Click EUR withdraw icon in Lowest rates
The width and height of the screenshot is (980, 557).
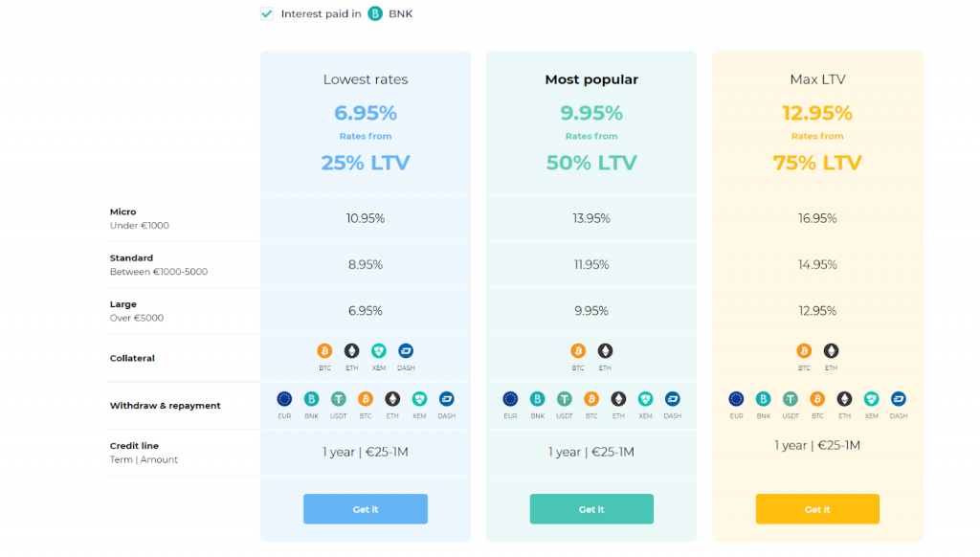(x=284, y=399)
